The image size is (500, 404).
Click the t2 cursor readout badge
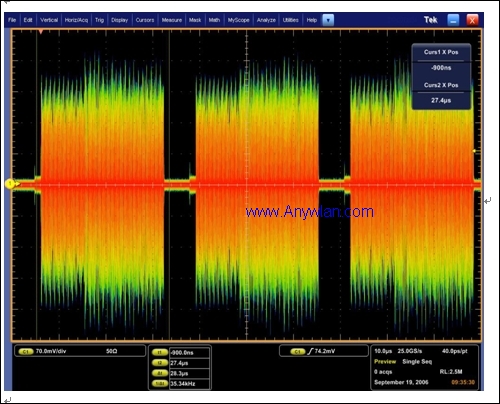click(160, 363)
